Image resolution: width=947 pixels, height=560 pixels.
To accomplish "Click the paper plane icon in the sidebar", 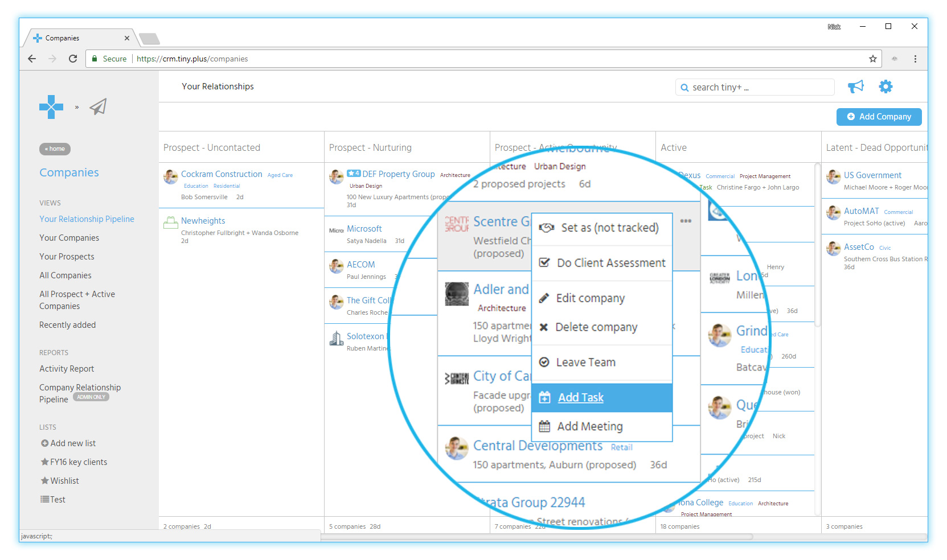I will point(98,107).
